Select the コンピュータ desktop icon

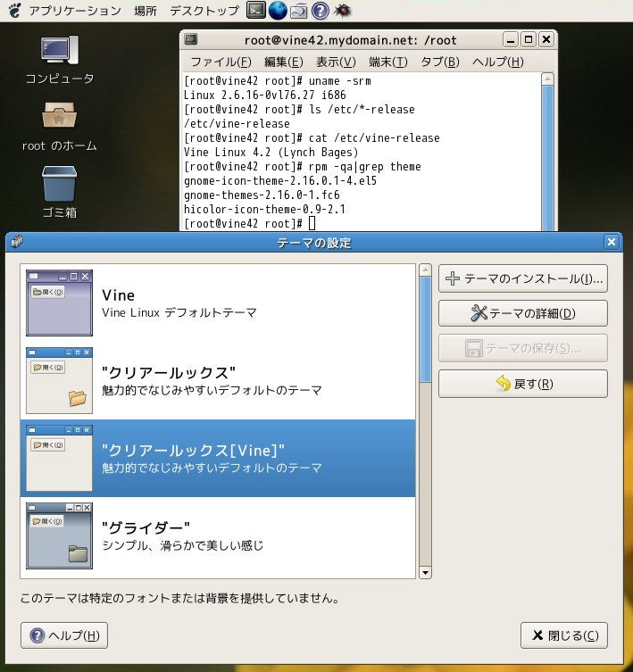click(60, 60)
